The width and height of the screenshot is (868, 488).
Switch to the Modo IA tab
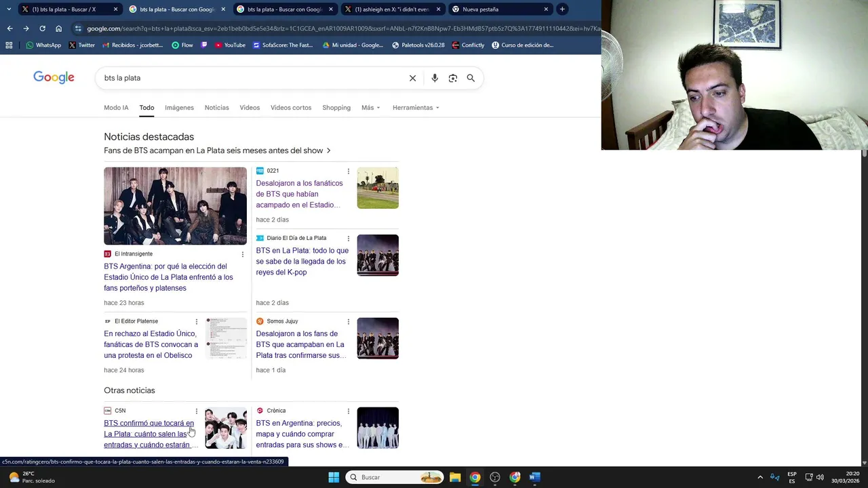116,108
